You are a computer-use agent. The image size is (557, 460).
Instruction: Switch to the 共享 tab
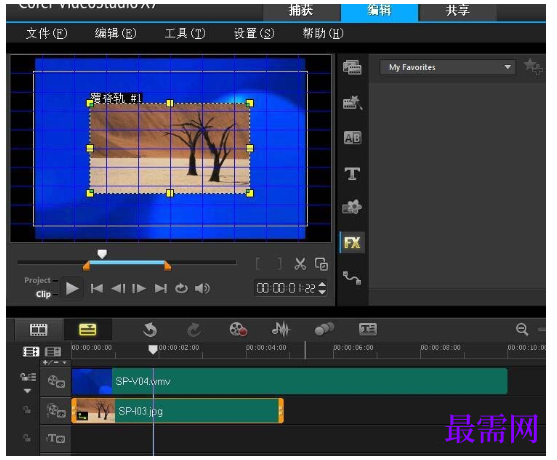click(458, 11)
